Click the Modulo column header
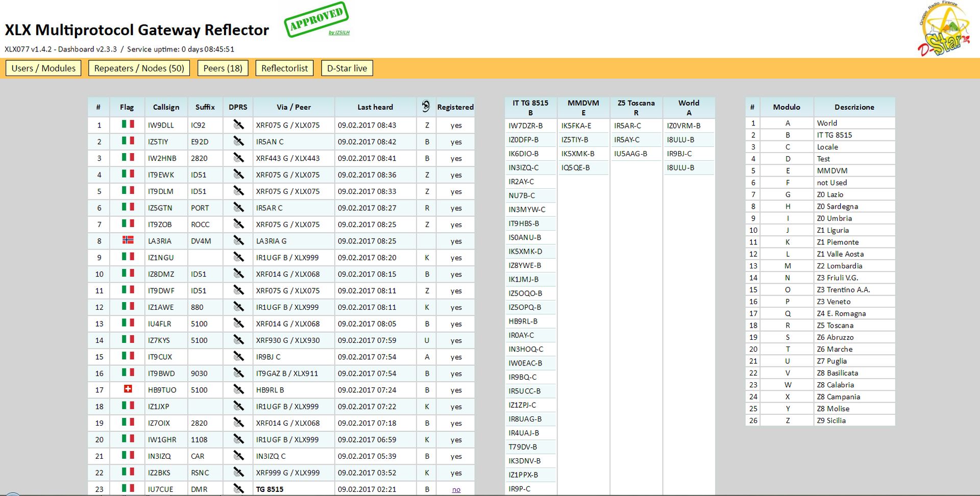The image size is (980, 496). click(787, 107)
